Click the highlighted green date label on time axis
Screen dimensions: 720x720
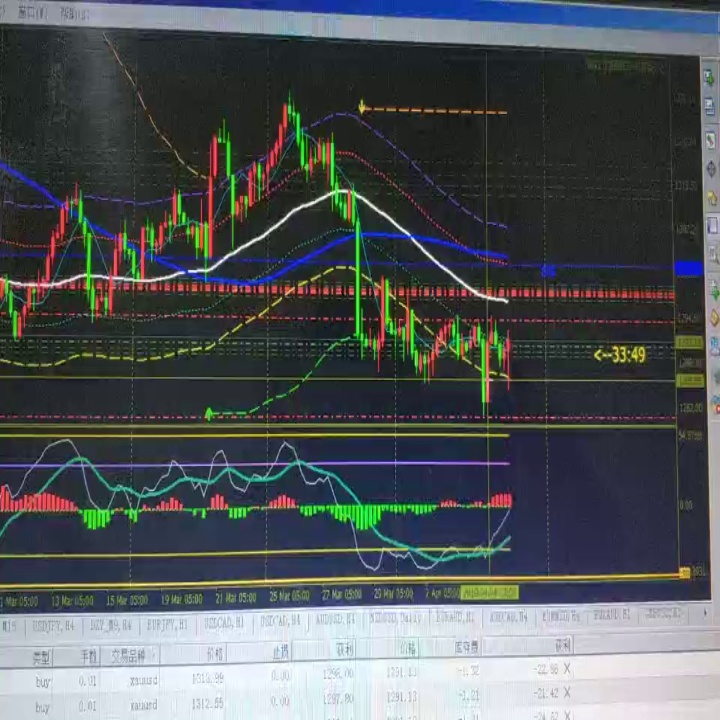click(x=489, y=592)
